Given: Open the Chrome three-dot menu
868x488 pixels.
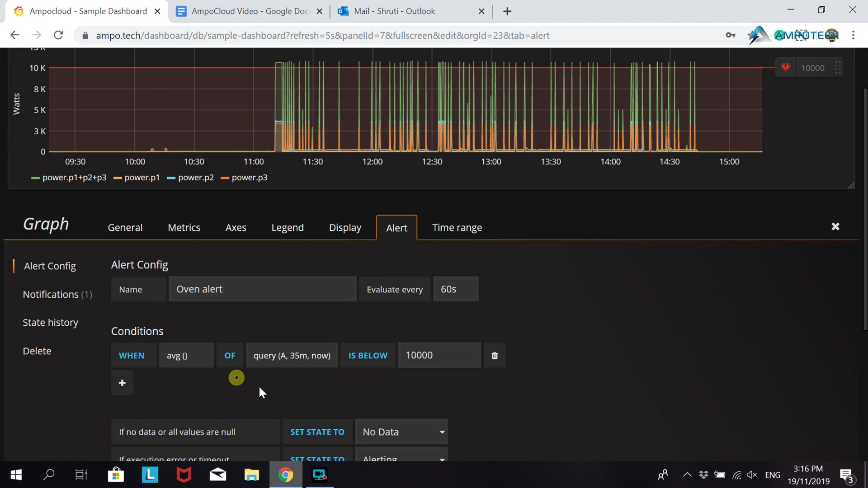Looking at the screenshot, I should point(853,35).
